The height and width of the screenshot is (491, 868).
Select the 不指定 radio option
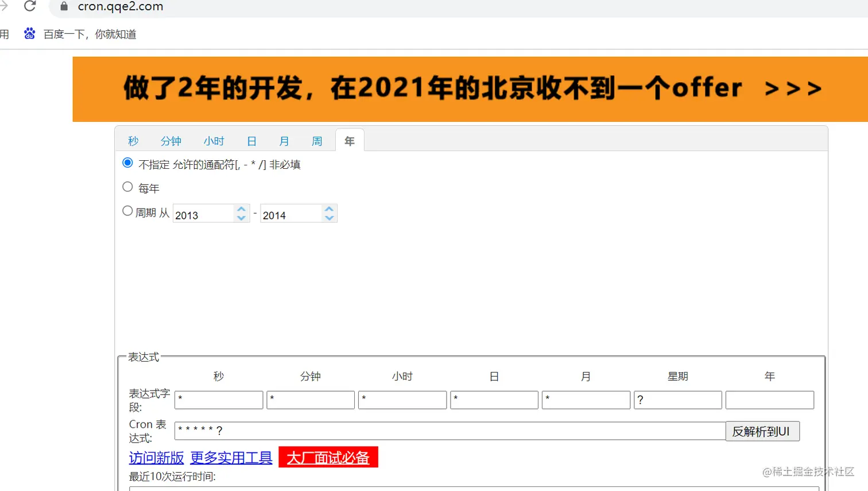pos(128,163)
